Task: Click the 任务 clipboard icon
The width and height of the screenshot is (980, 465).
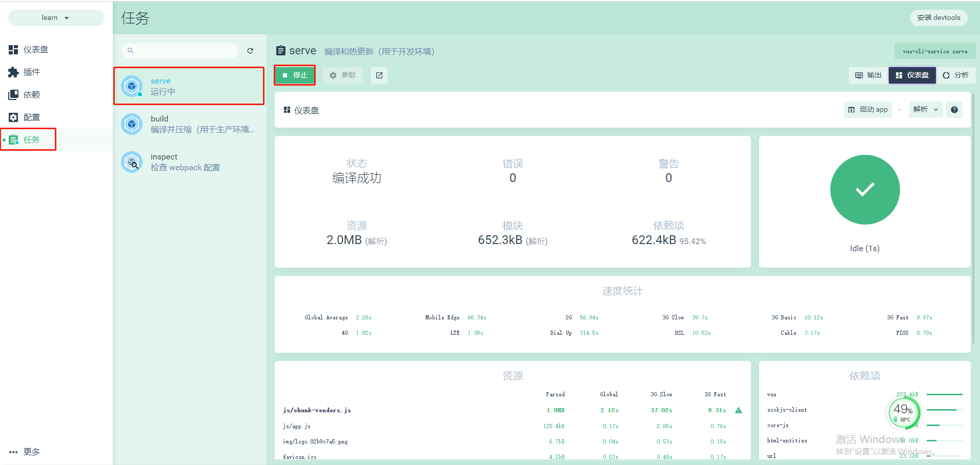Action: click(13, 139)
